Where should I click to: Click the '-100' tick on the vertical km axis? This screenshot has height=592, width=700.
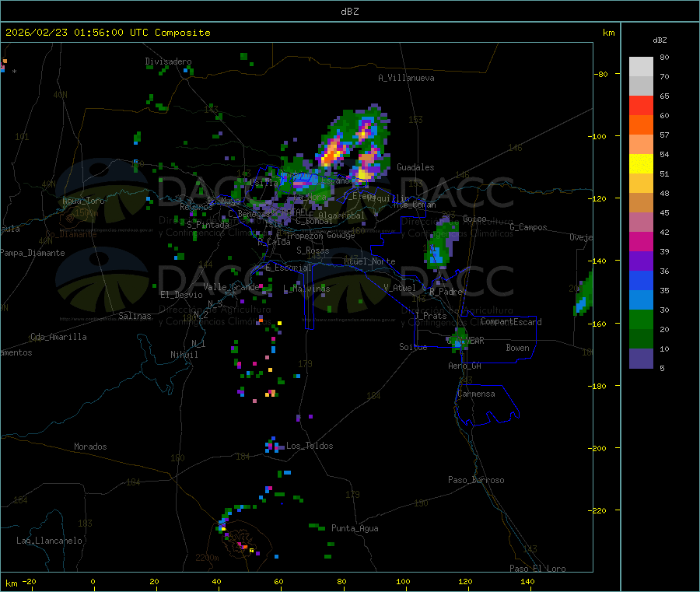pyautogui.click(x=598, y=136)
